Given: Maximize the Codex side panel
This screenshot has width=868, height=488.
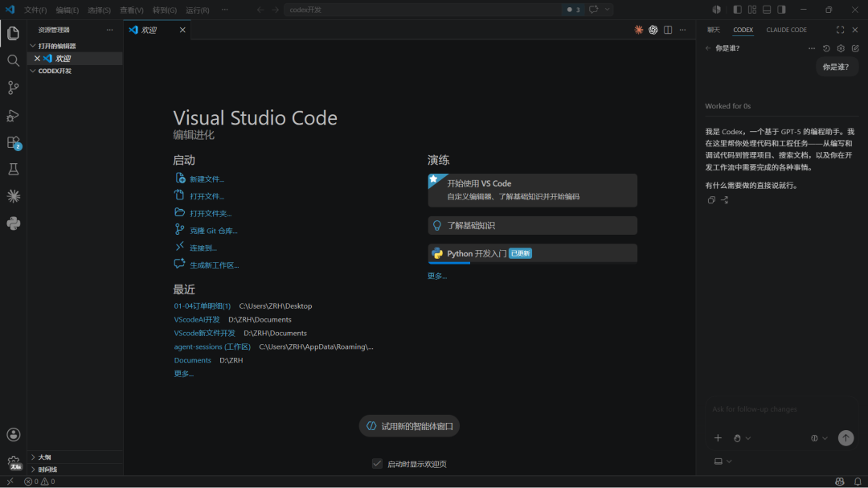Looking at the screenshot, I should click(x=841, y=30).
